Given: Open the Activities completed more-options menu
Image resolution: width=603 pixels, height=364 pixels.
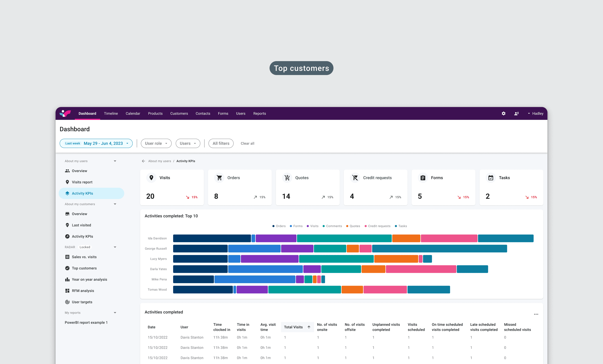Looking at the screenshot, I should 536,314.
